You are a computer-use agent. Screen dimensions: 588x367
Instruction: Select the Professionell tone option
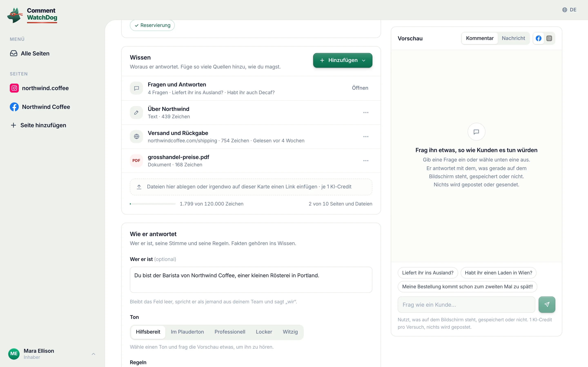point(230,332)
